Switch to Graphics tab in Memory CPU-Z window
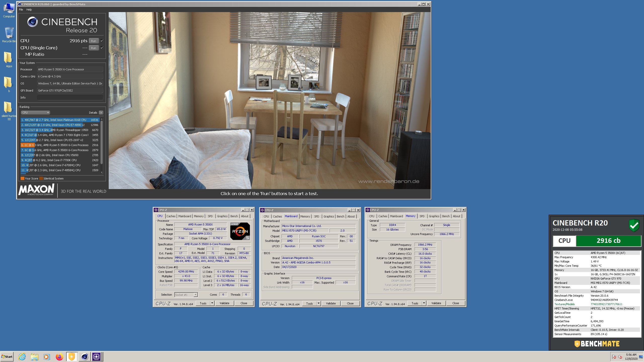The height and width of the screenshot is (362, 644). [434, 216]
